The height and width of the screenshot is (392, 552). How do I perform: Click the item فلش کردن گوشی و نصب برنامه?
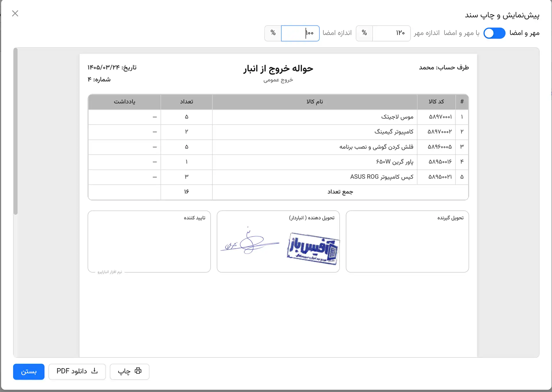coord(376,147)
